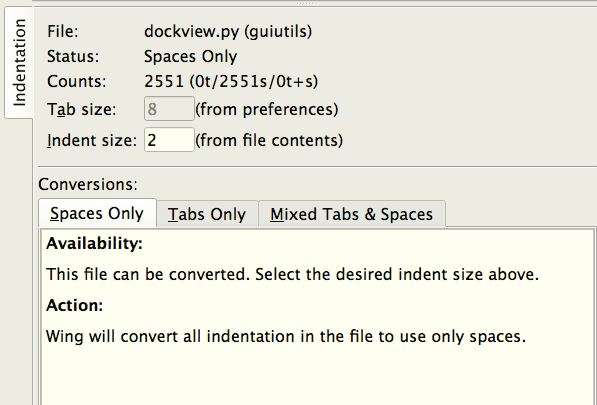The image size is (597, 405).
Task: Click the Tab size label
Action: 81,110
